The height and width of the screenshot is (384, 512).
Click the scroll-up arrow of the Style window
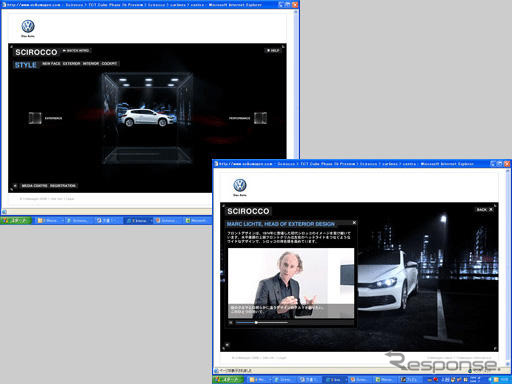click(x=295, y=12)
